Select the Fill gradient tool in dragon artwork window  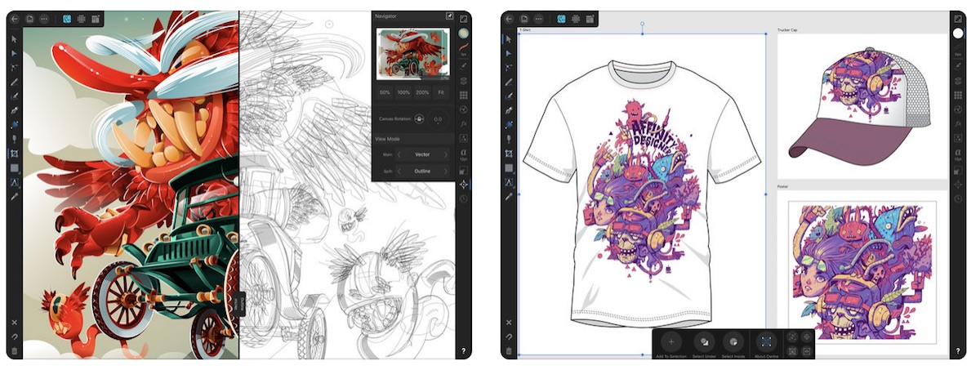[x=14, y=124]
